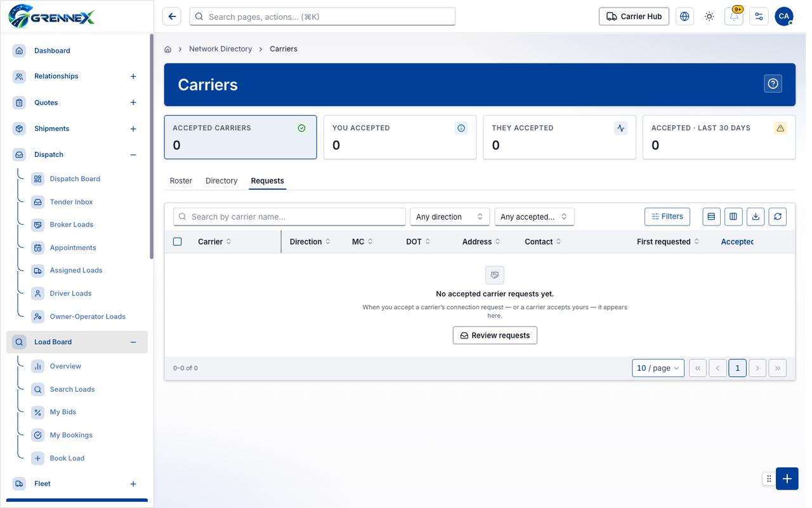Open the column settings icon
Viewport: 812px width, 508px height.
tap(733, 217)
